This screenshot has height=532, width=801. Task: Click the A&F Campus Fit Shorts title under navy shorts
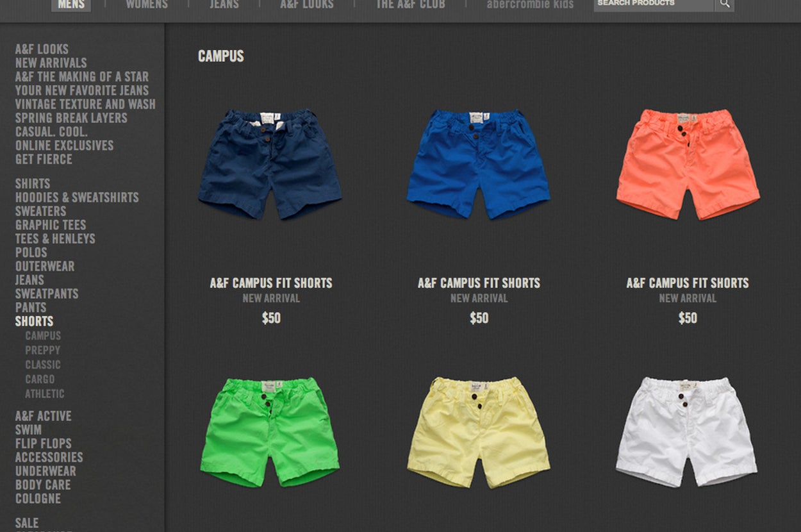271,283
